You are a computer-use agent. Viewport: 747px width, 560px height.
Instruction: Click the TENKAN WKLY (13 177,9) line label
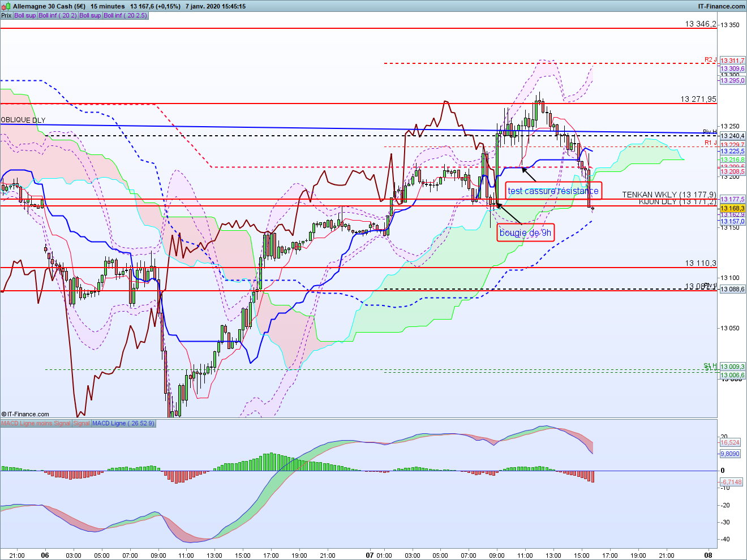point(669,195)
